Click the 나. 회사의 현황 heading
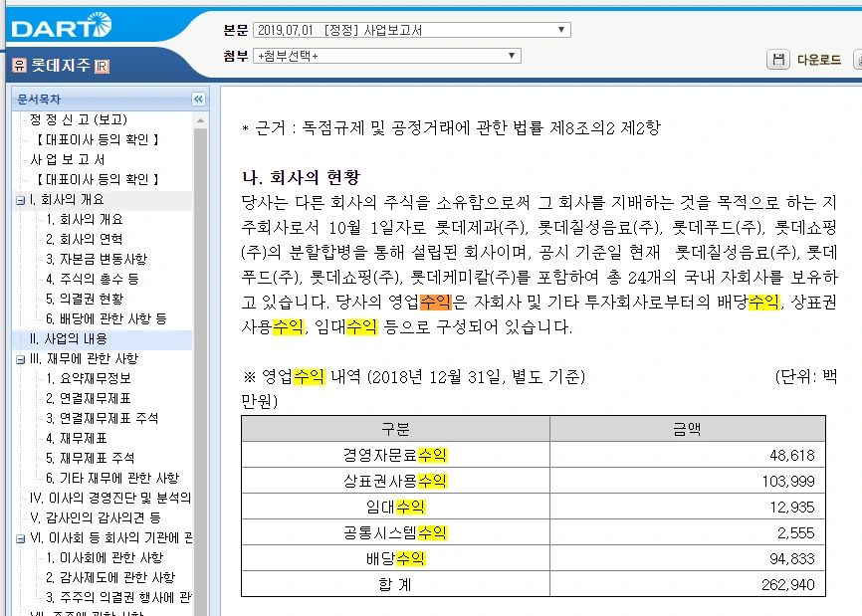The image size is (862, 616). (x=302, y=177)
